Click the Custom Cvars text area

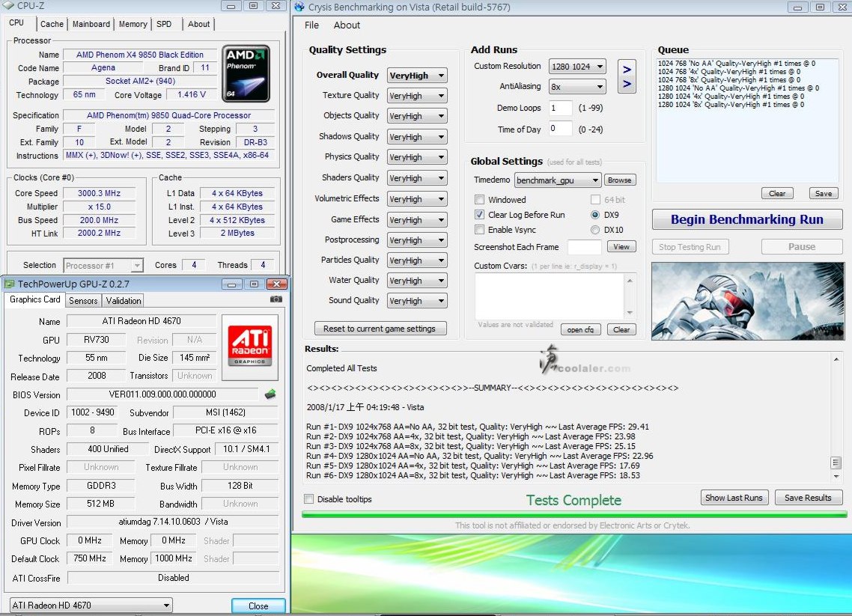click(x=550, y=296)
